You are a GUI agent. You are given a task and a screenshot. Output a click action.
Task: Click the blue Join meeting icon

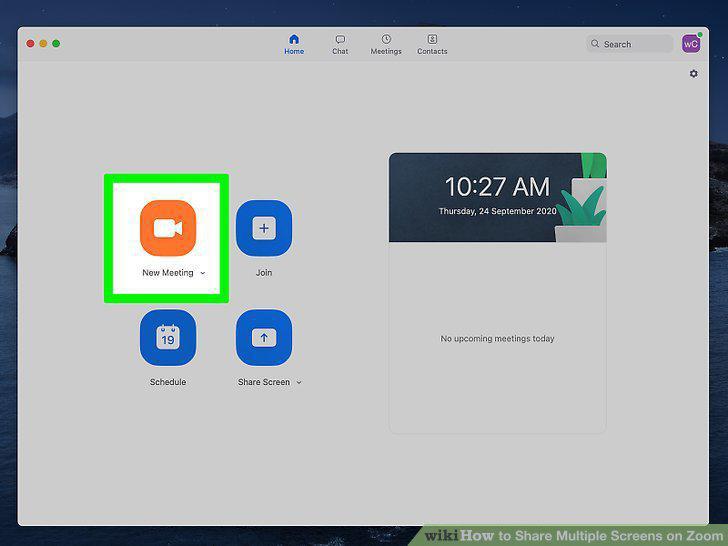[x=264, y=228]
